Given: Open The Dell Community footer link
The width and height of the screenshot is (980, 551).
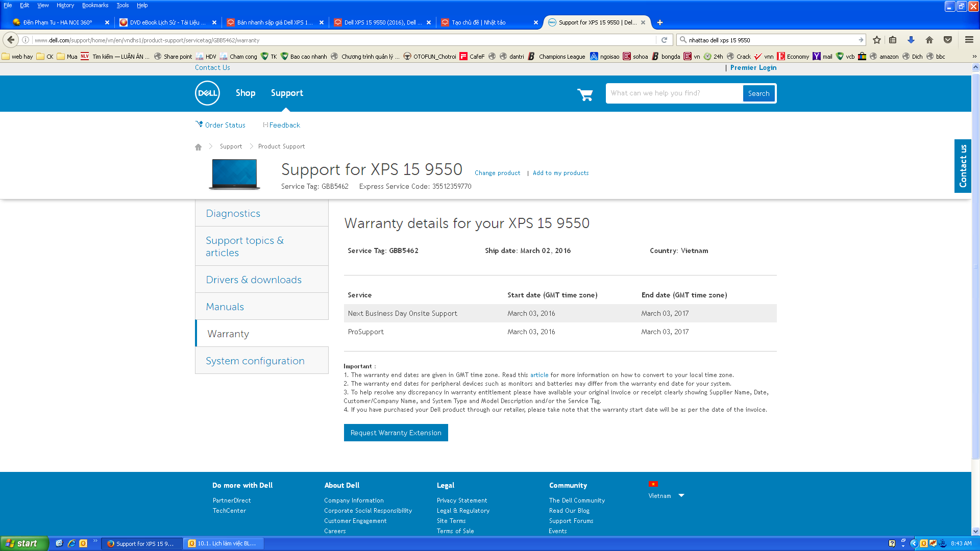Looking at the screenshot, I should pos(577,500).
